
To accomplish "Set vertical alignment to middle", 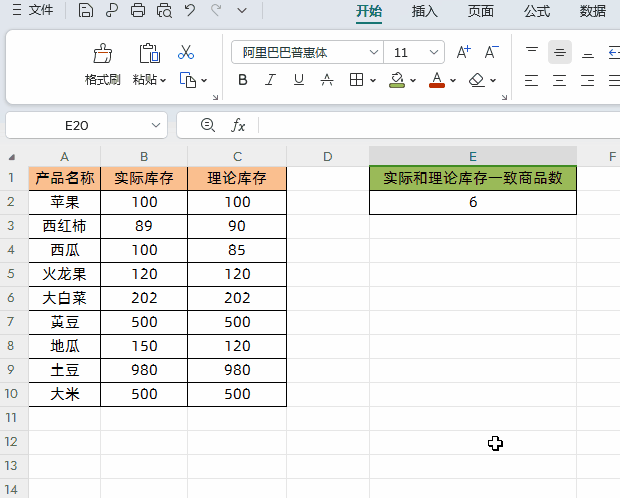I will point(560,52).
